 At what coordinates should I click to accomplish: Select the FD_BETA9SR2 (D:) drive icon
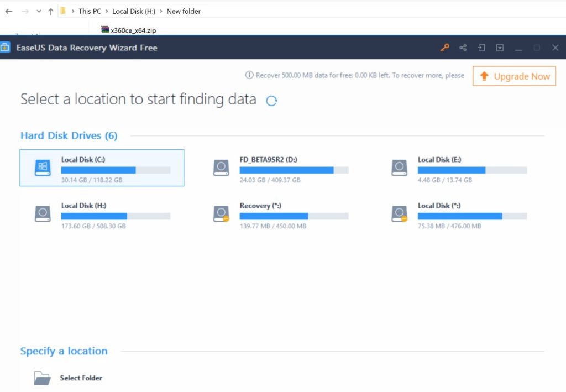(221, 168)
